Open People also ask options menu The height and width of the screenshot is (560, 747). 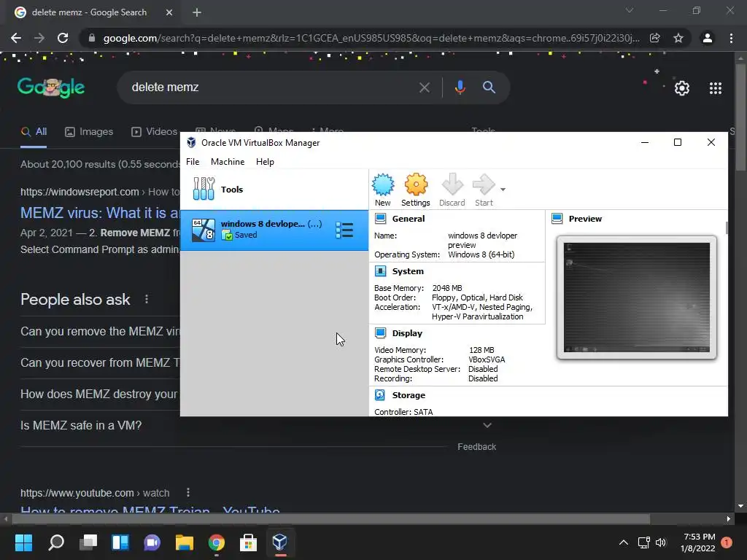coord(146,299)
